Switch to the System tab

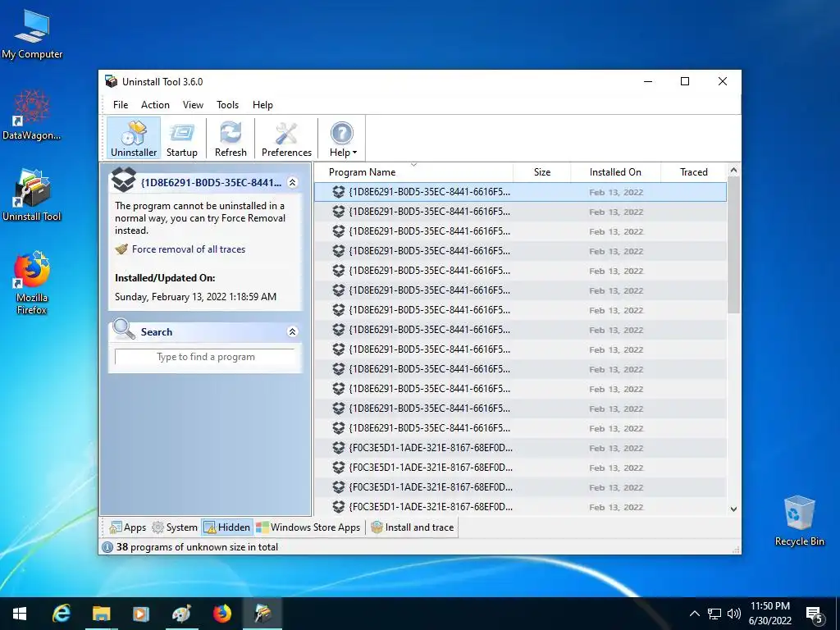pos(175,527)
